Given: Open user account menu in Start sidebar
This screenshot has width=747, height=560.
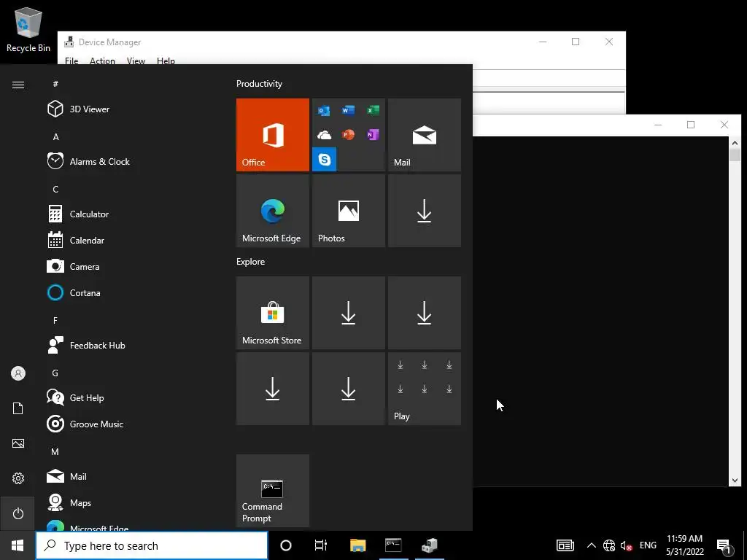Looking at the screenshot, I should [x=18, y=373].
